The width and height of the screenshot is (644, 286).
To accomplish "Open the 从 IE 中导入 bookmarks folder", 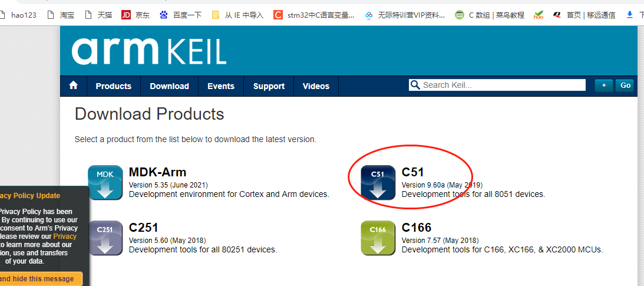I will (237, 15).
